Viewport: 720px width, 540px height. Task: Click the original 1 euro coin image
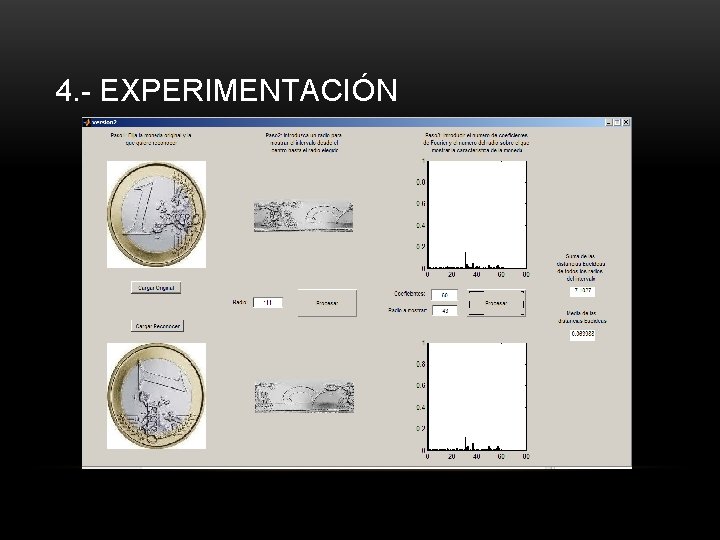tap(157, 214)
